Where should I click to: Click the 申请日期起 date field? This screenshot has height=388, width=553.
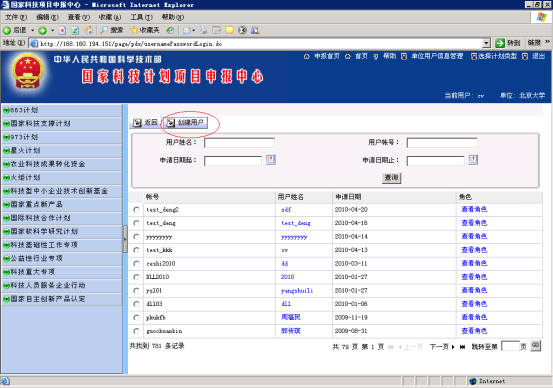coord(233,160)
